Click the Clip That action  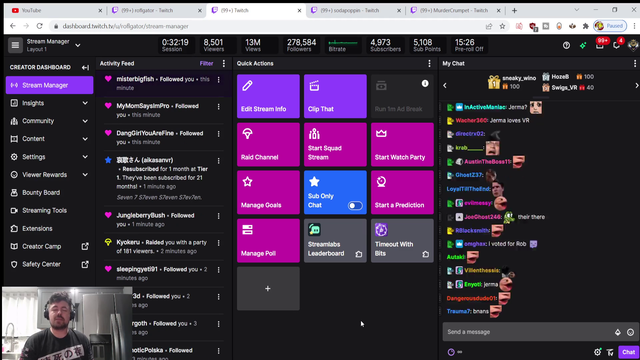pos(335,96)
